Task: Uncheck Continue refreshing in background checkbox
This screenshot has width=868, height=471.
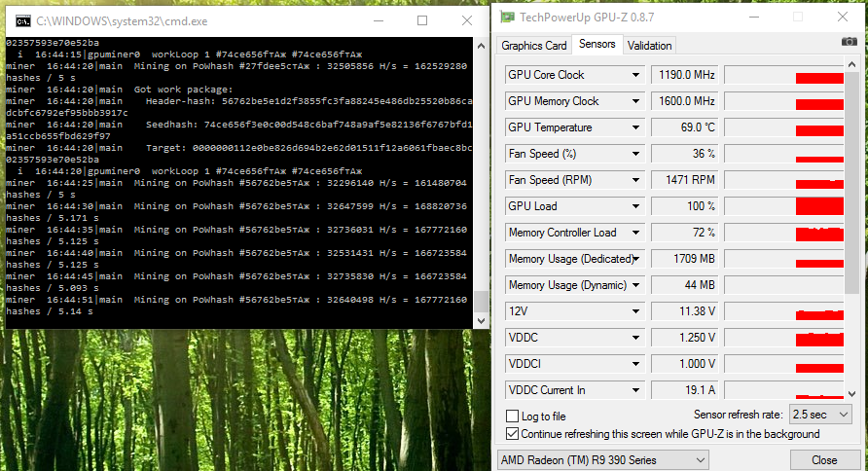Action: 513,434
